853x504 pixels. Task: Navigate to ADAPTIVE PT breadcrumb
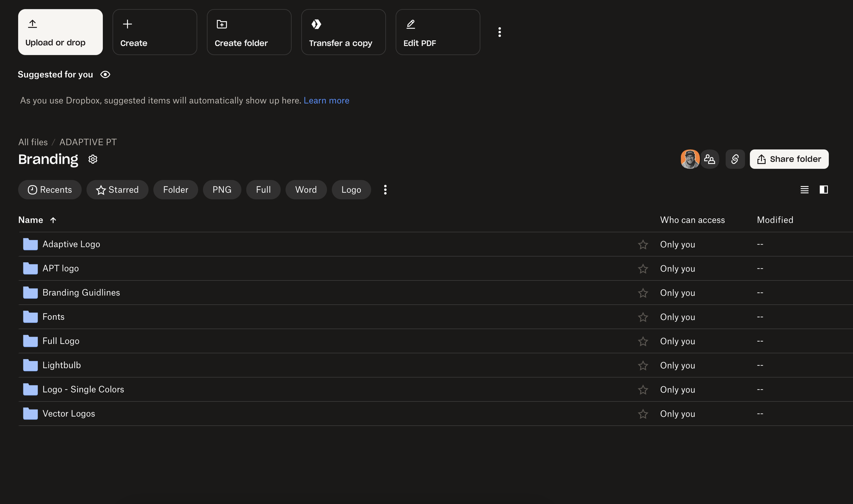(88, 142)
